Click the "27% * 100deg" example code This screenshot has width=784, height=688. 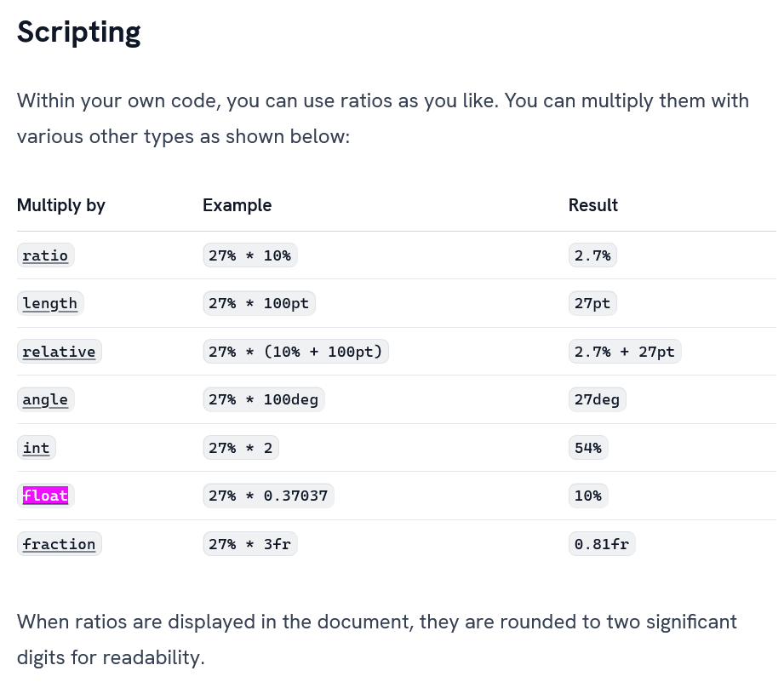pyautogui.click(x=264, y=399)
